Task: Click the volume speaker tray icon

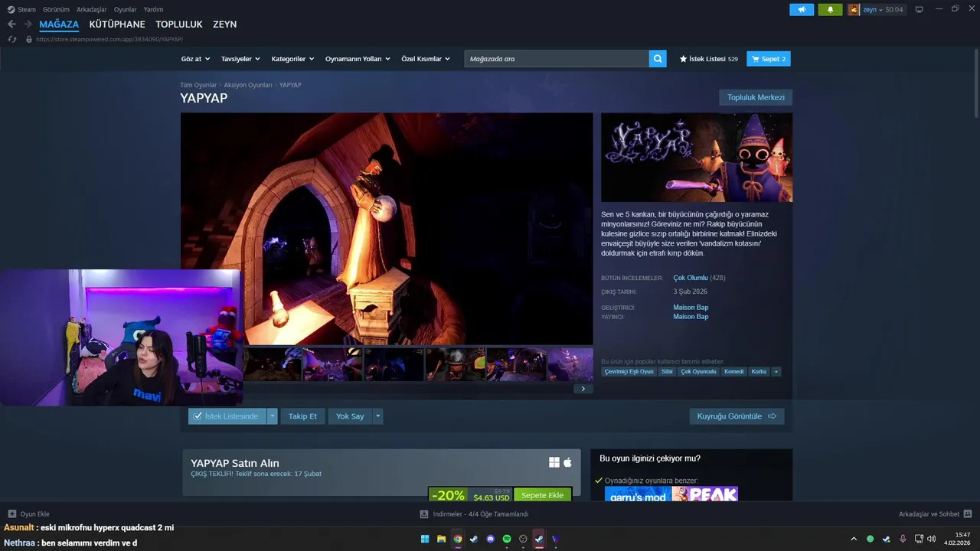Action: point(932,539)
